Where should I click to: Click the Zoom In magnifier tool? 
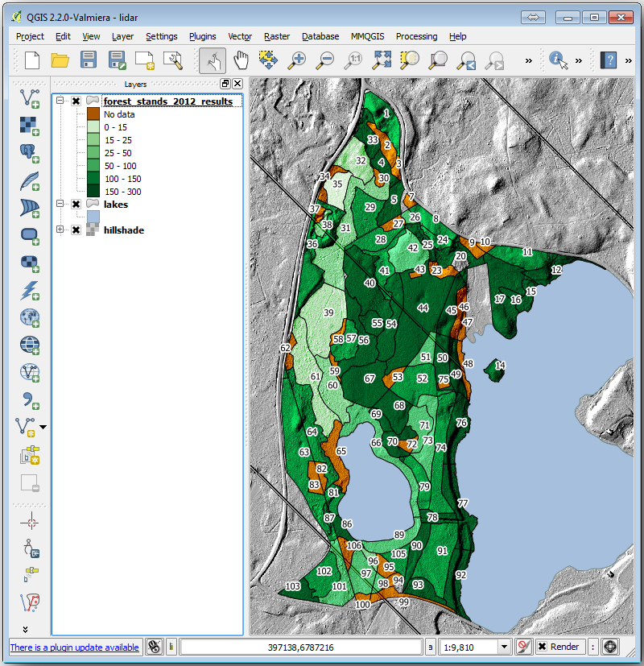pyautogui.click(x=298, y=60)
